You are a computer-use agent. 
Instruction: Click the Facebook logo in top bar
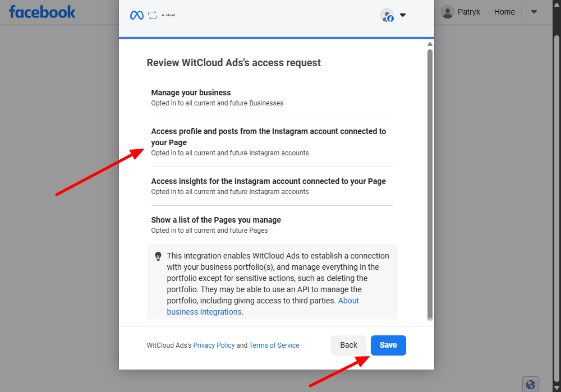coord(42,12)
